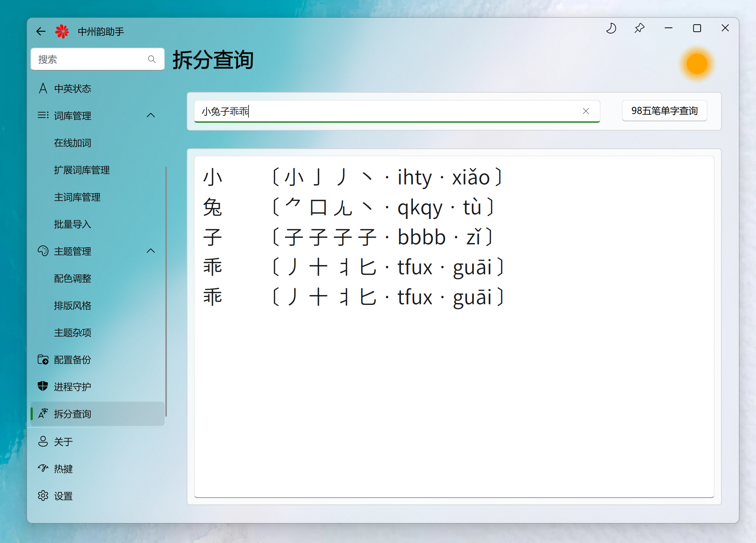Select 在线加词 menu item

72,143
